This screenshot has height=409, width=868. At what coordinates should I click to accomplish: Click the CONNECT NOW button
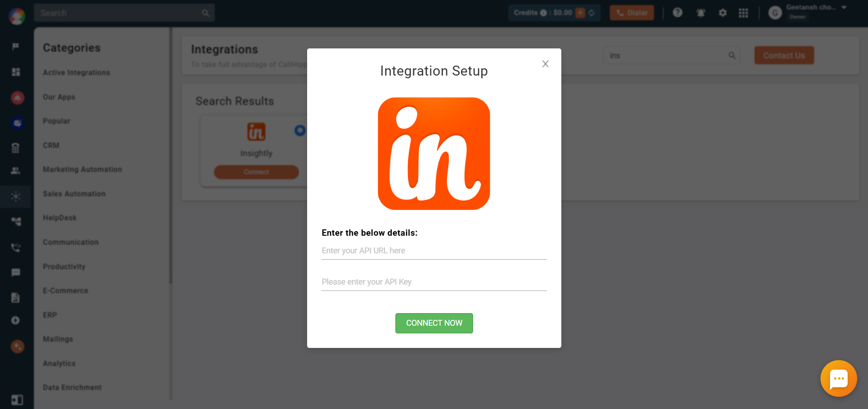[x=434, y=323]
